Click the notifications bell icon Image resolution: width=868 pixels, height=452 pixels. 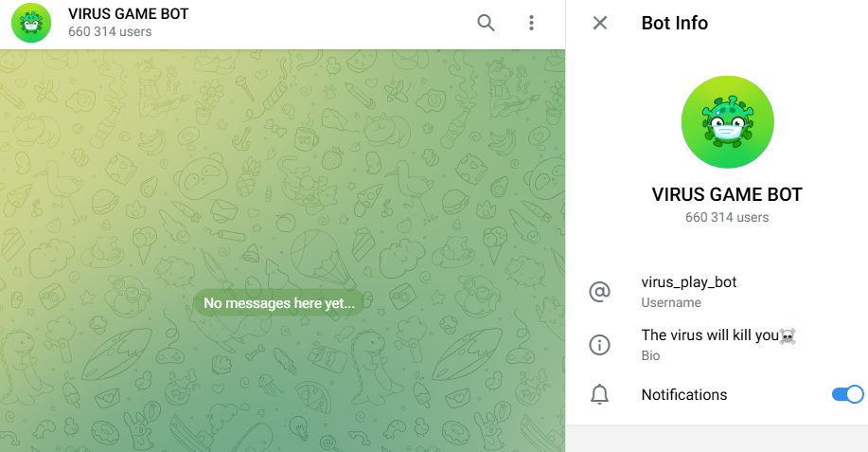pos(599,395)
